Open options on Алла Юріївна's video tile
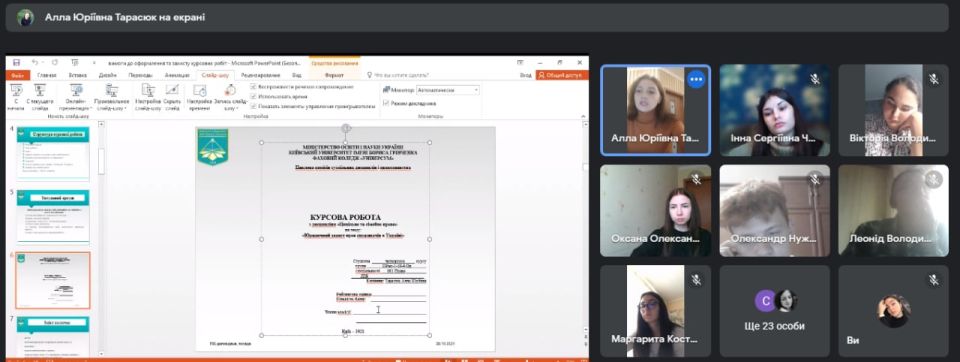Screen dimensions: 960x362 [696, 79]
